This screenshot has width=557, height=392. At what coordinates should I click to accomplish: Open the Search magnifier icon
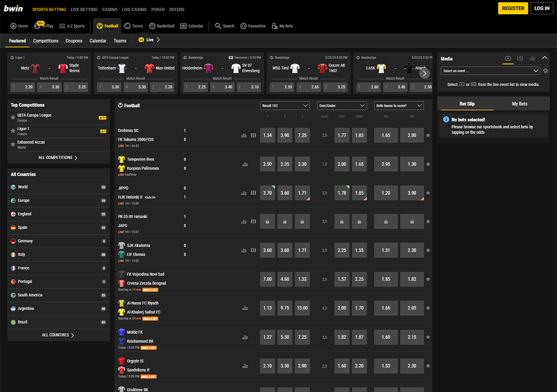tap(218, 26)
